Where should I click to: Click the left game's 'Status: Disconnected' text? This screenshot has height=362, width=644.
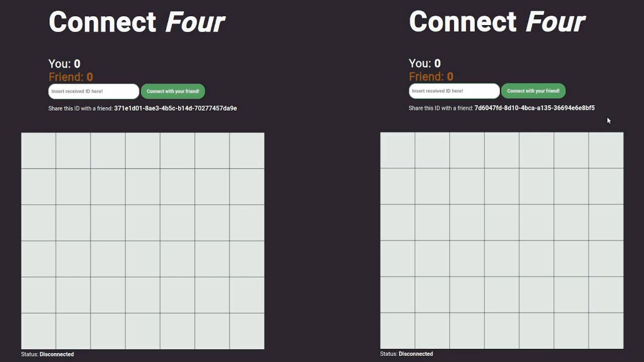click(x=47, y=354)
